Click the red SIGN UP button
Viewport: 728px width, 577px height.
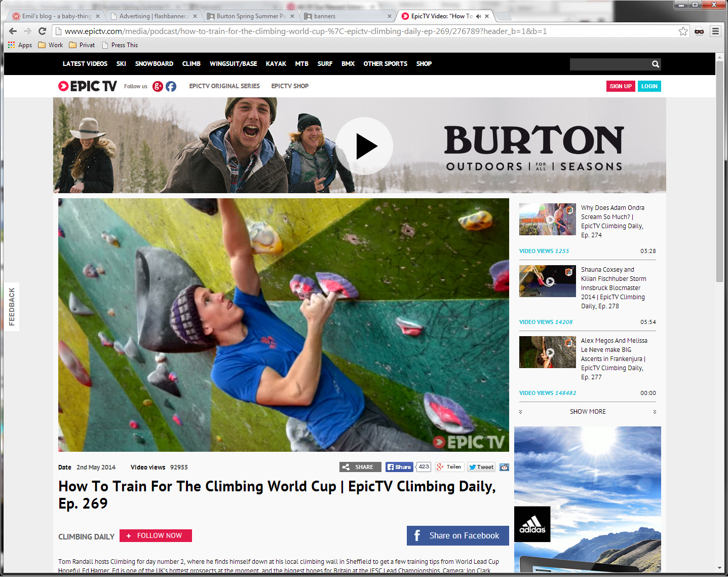621,86
